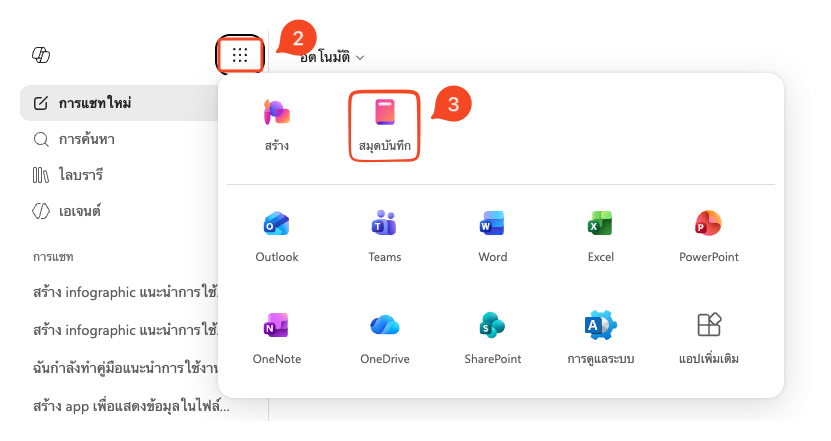Open the second สร้าง infographic chat entry
The image size is (831, 441).
point(126,330)
